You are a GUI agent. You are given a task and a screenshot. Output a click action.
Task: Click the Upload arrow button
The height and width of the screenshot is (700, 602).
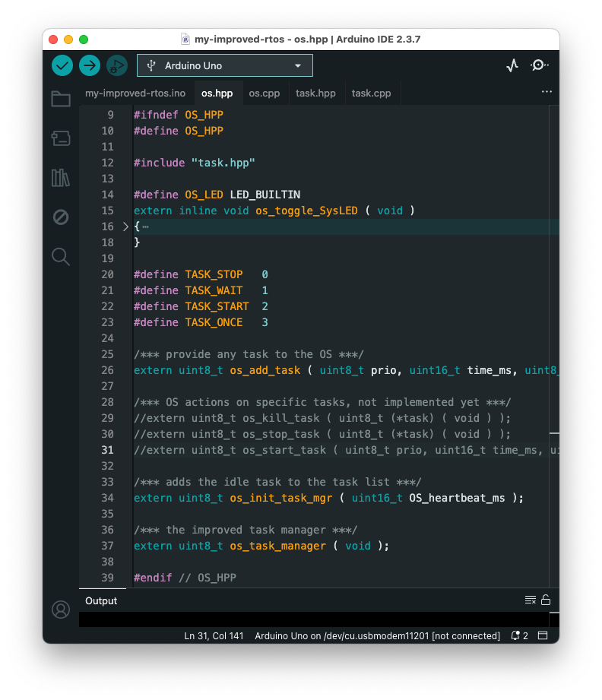pyautogui.click(x=90, y=65)
